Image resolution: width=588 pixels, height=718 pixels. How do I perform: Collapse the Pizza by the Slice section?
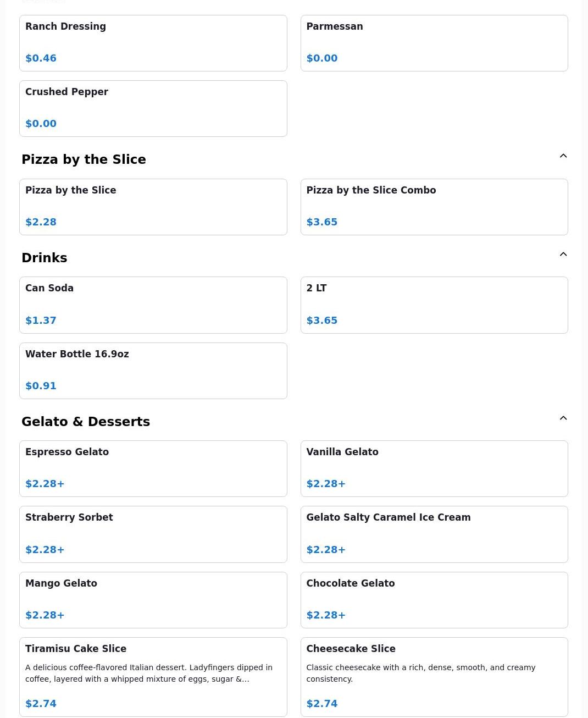[x=563, y=156]
